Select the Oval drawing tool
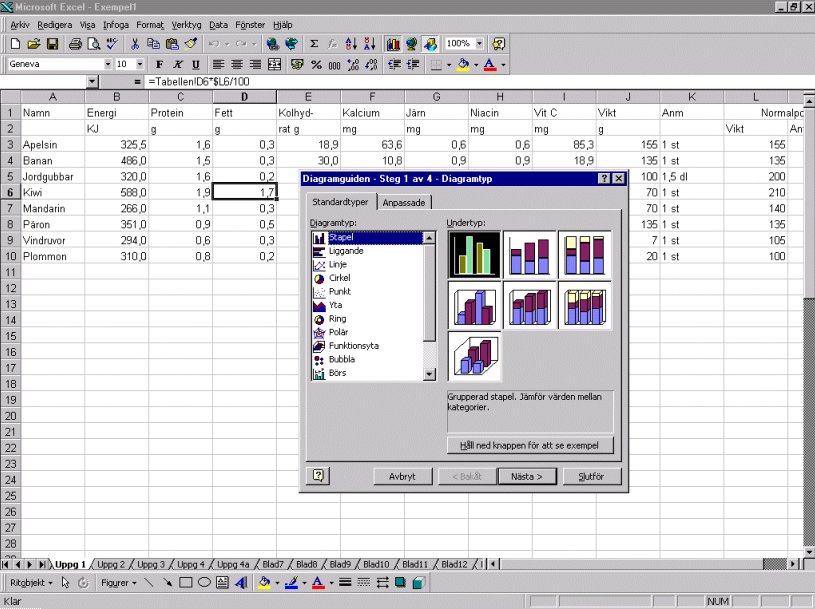 point(204,582)
